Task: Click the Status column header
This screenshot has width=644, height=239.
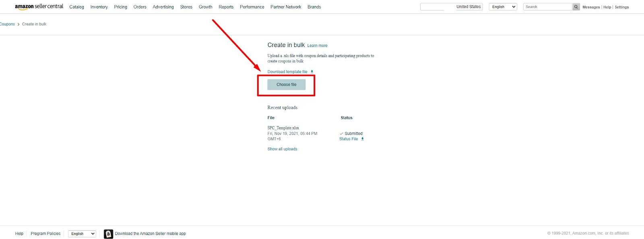Action: click(x=347, y=118)
